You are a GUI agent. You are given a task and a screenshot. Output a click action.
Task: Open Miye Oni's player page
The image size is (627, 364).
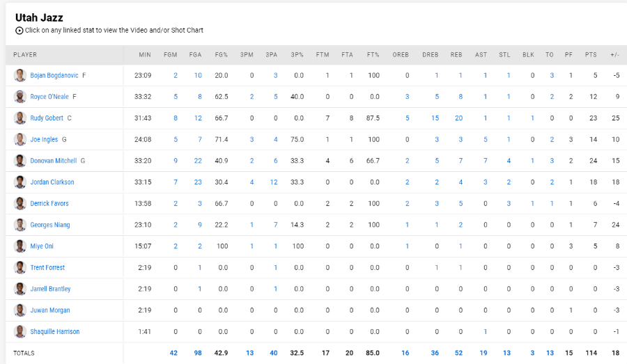pos(42,246)
